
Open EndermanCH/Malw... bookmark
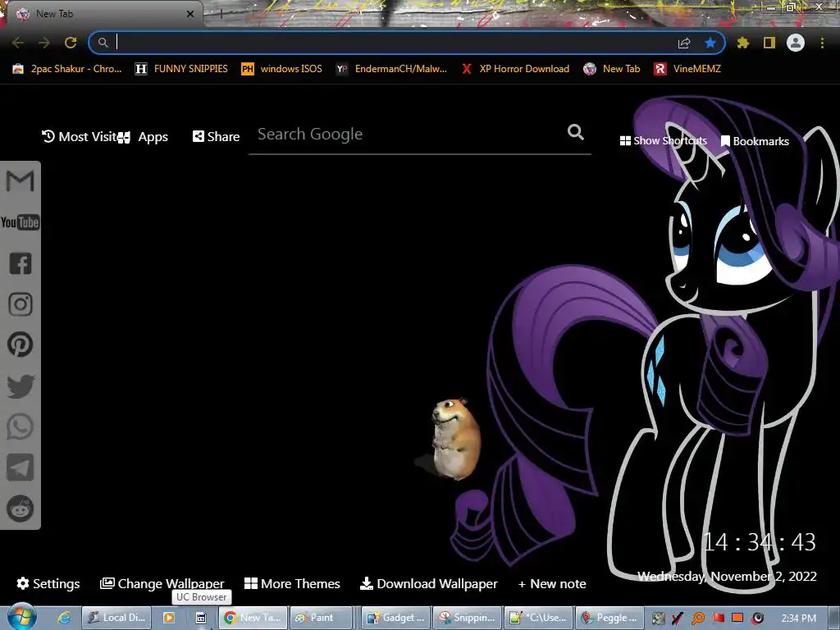(x=391, y=69)
